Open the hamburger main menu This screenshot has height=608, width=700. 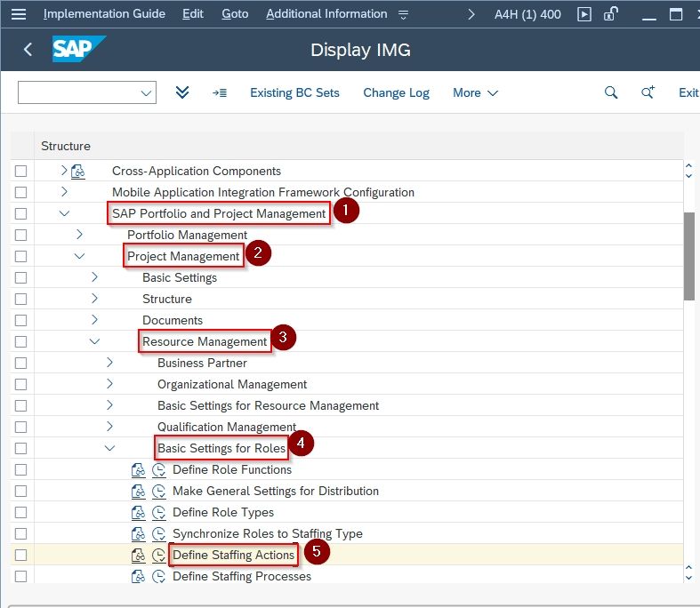click(x=19, y=14)
